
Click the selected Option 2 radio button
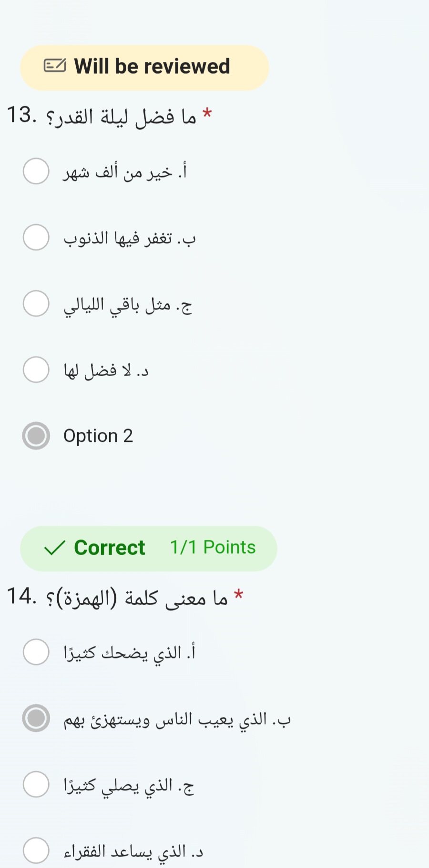tap(36, 436)
